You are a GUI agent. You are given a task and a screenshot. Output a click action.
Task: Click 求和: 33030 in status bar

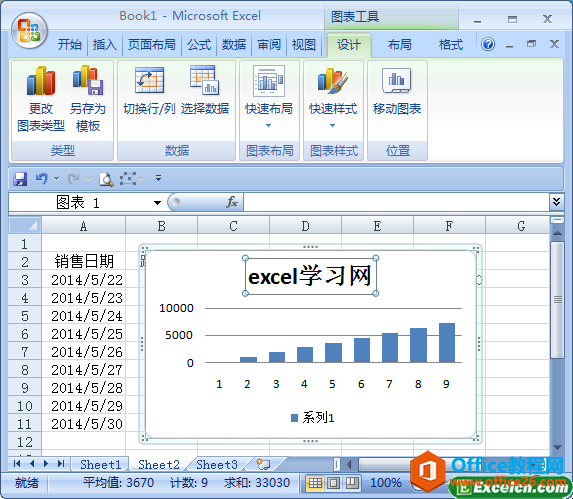pos(257,483)
